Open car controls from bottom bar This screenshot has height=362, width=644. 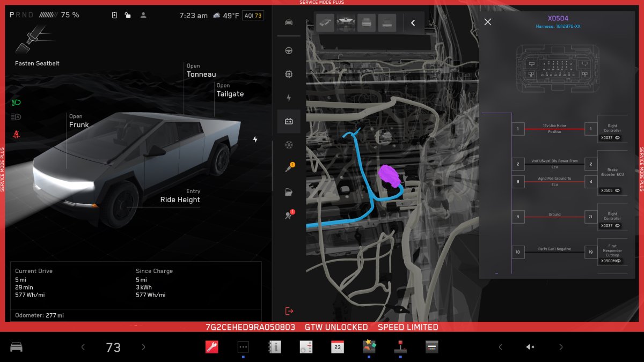(x=17, y=347)
